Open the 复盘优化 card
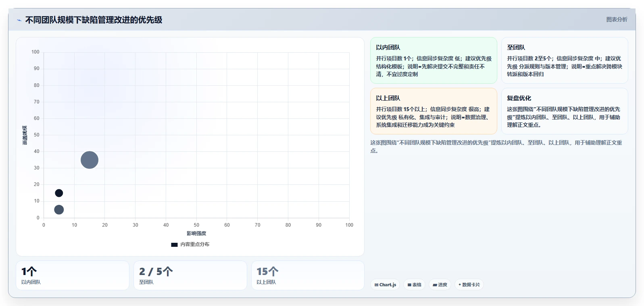Image resolution: width=644 pixels, height=306 pixels. tap(565, 111)
